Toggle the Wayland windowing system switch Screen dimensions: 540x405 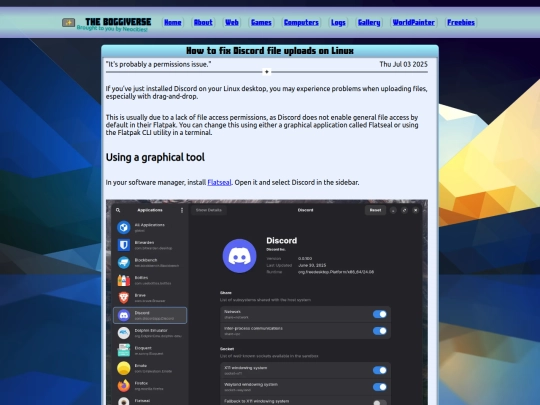pos(380,387)
